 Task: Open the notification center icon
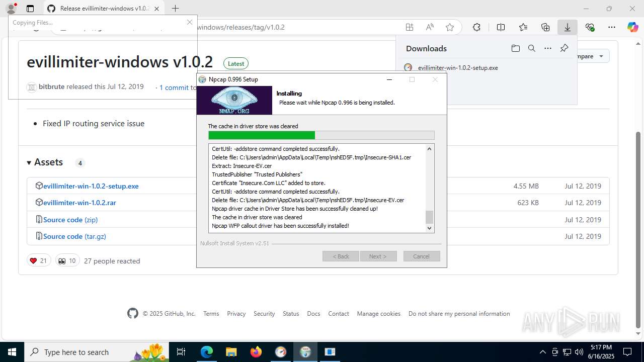627,352
